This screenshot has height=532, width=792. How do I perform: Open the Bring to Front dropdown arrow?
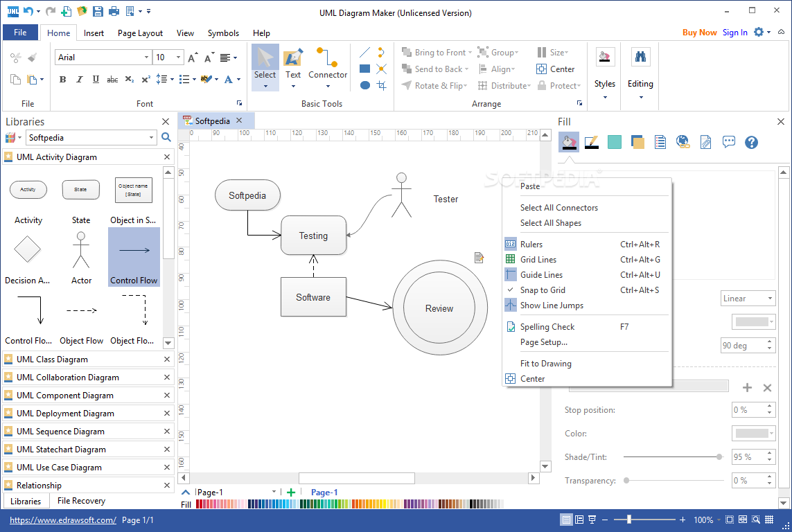[x=470, y=53]
